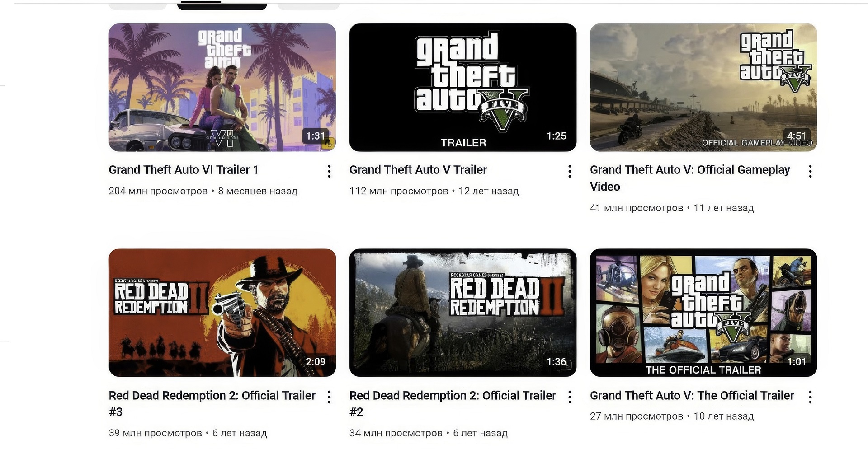
Task: Click the "27 млн просмотров" view count
Action: click(x=637, y=416)
